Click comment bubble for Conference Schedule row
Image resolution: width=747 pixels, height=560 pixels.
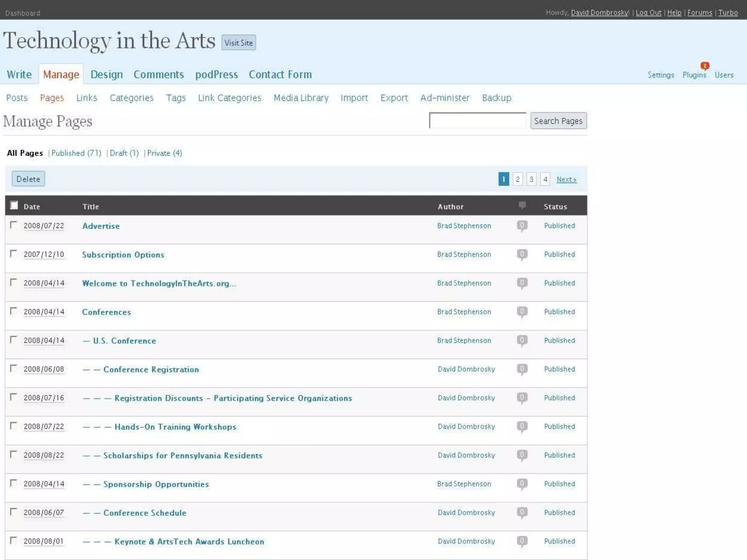pos(522,513)
